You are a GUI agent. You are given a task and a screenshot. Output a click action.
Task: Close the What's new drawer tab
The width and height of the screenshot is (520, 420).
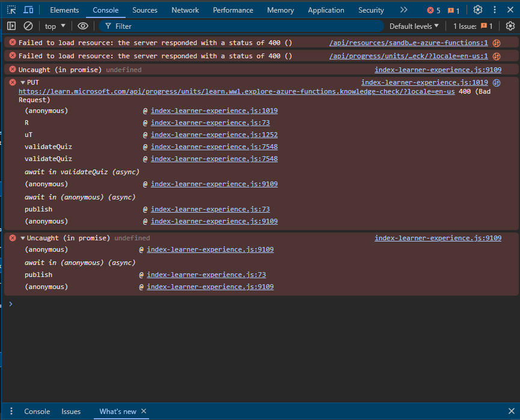click(x=144, y=411)
